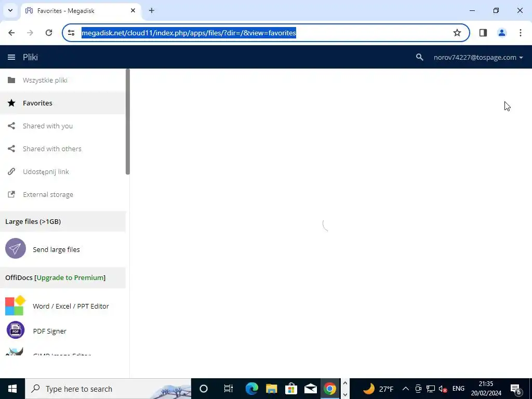
Task: Close the Favorites - Megadisk tab
Action: [x=133, y=10]
